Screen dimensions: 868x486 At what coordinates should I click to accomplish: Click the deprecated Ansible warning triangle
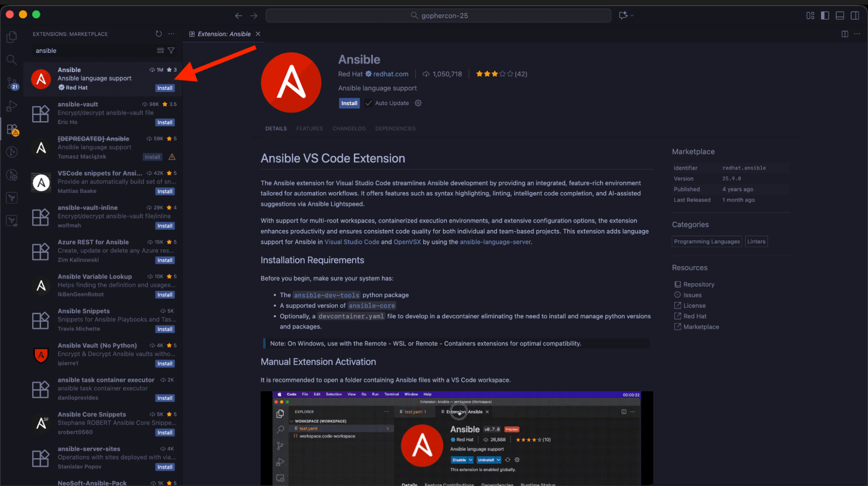(x=172, y=157)
